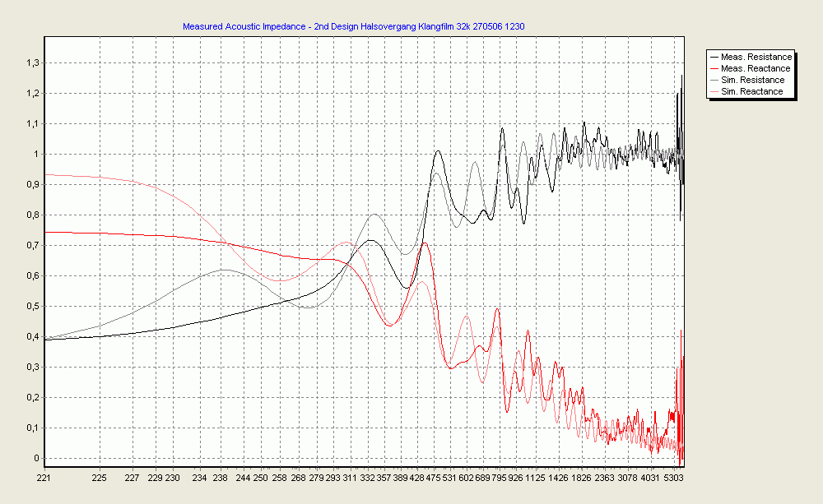Click y-axis label 0,3
823x504 pixels.
33,368
